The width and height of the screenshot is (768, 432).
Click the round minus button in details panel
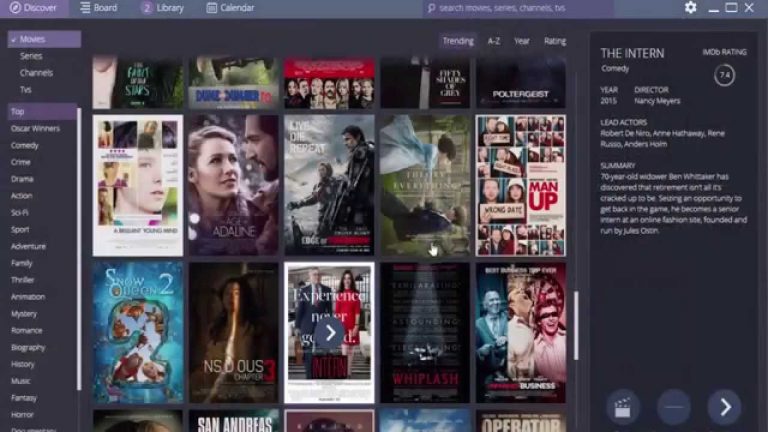click(x=673, y=407)
